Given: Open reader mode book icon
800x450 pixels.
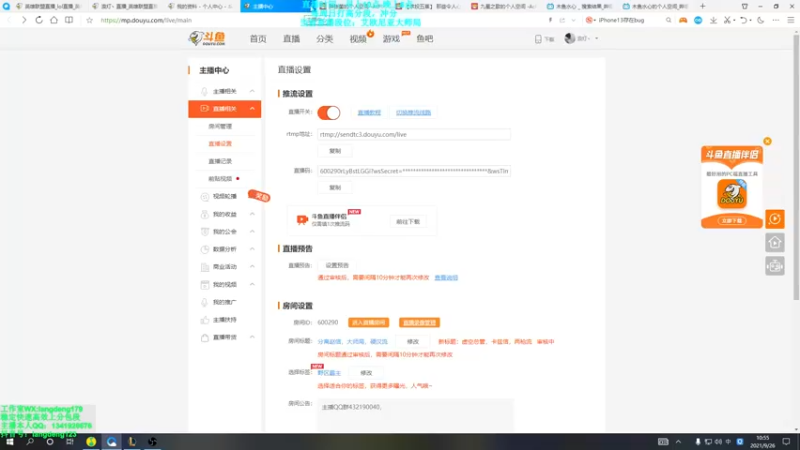Looking at the screenshot, I should tap(69, 20).
